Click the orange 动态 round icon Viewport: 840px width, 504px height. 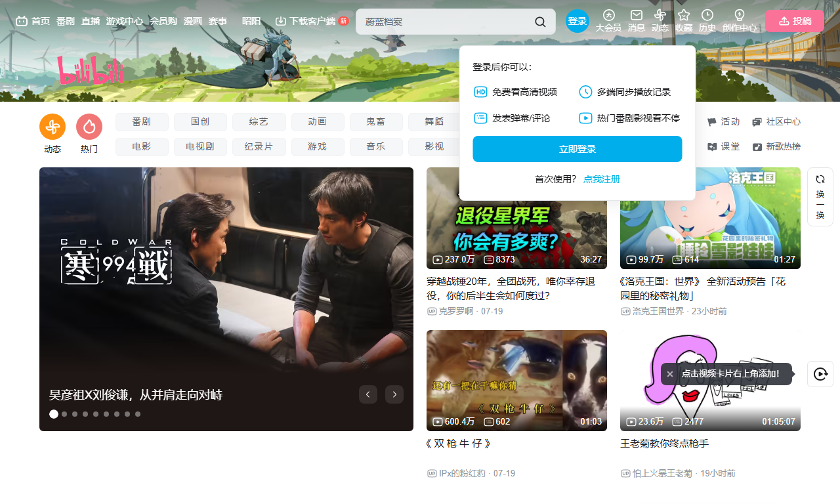click(52, 127)
